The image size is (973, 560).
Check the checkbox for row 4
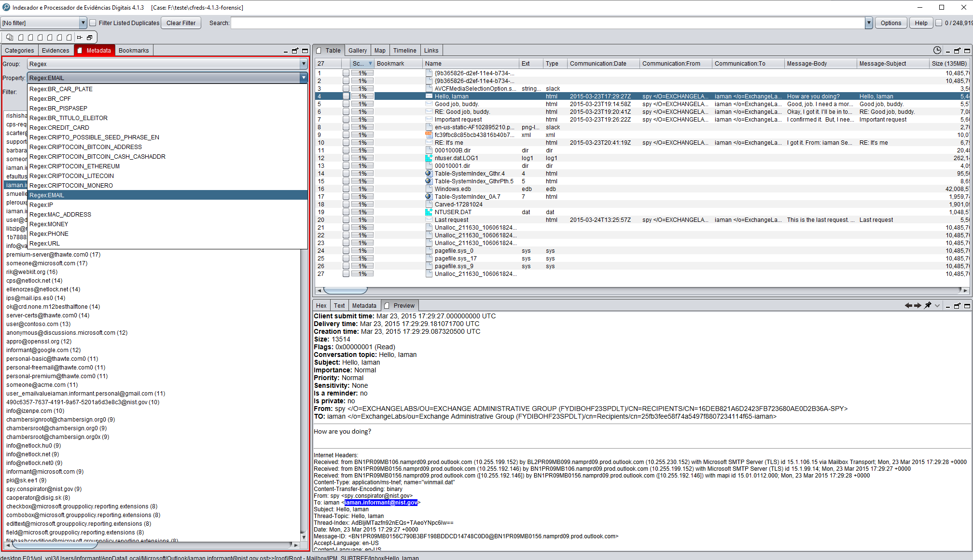click(346, 96)
